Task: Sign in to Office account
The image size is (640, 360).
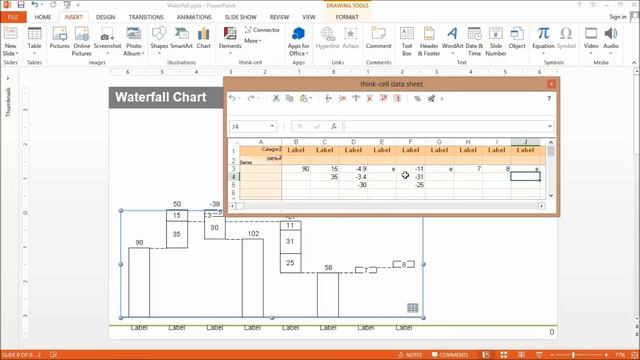Action: (618, 17)
